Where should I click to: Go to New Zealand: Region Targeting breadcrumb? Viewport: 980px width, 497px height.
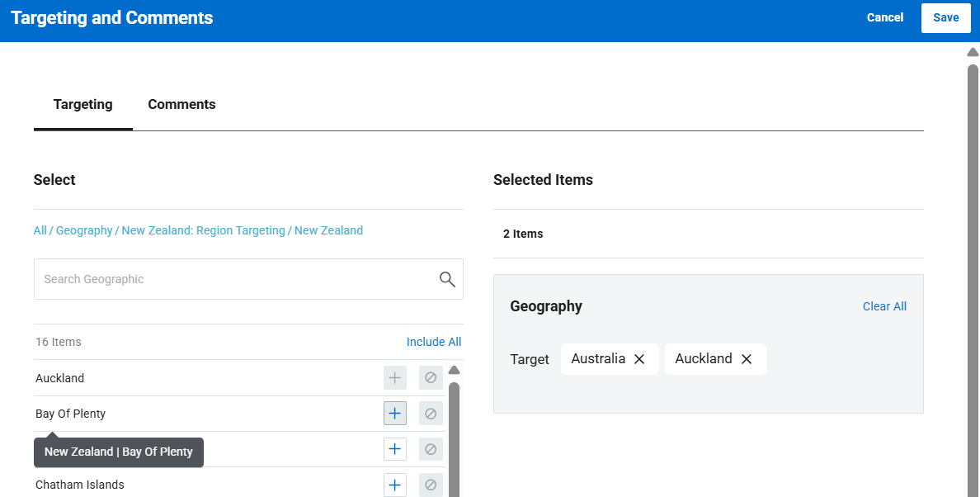click(x=203, y=230)
